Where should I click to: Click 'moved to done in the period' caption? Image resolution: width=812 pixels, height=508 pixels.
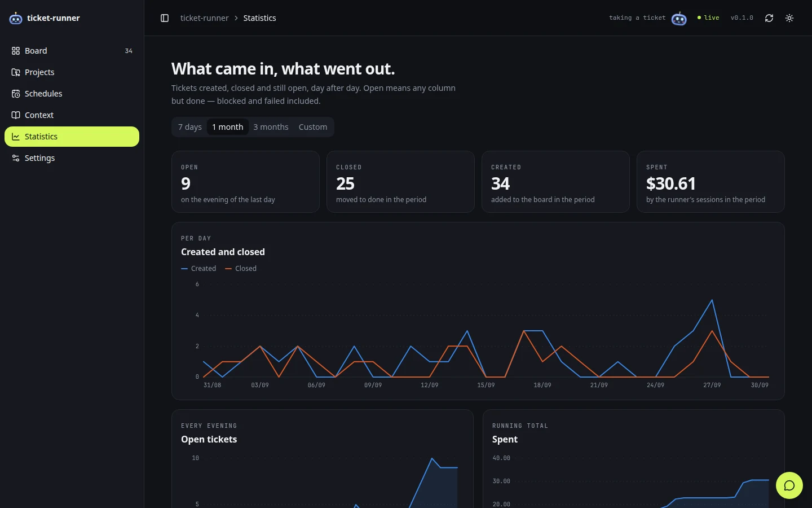pos(381,200)
